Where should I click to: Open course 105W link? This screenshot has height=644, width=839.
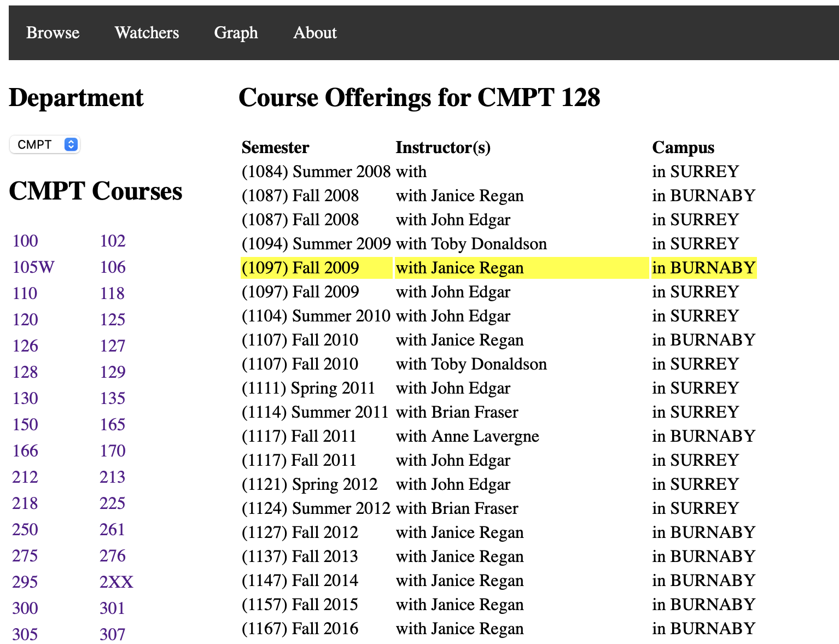pos(33,267)
